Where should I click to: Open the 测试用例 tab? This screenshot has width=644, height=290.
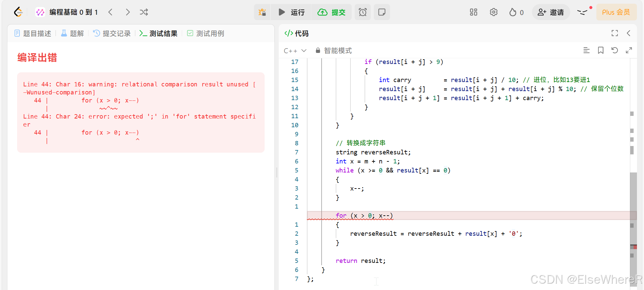point(205,33)
